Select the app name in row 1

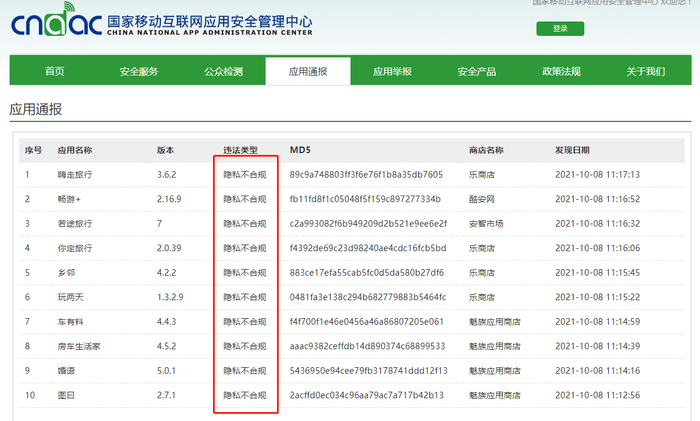pos(75,175)
